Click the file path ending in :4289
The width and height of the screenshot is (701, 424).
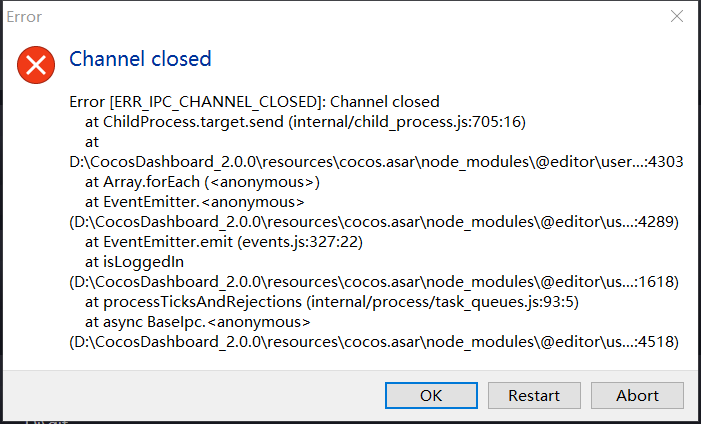[374, 222]
